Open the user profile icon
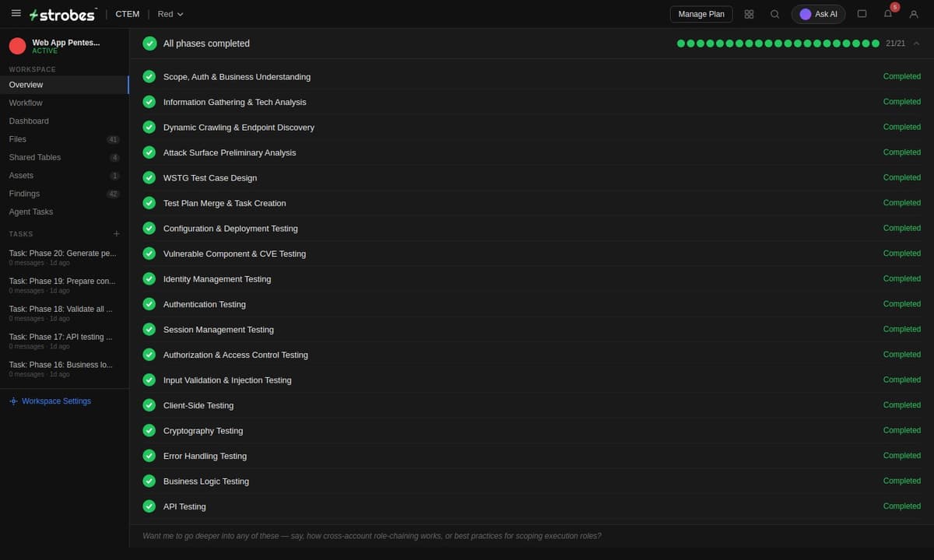This screenshot has height=560, width=934. 914,14
